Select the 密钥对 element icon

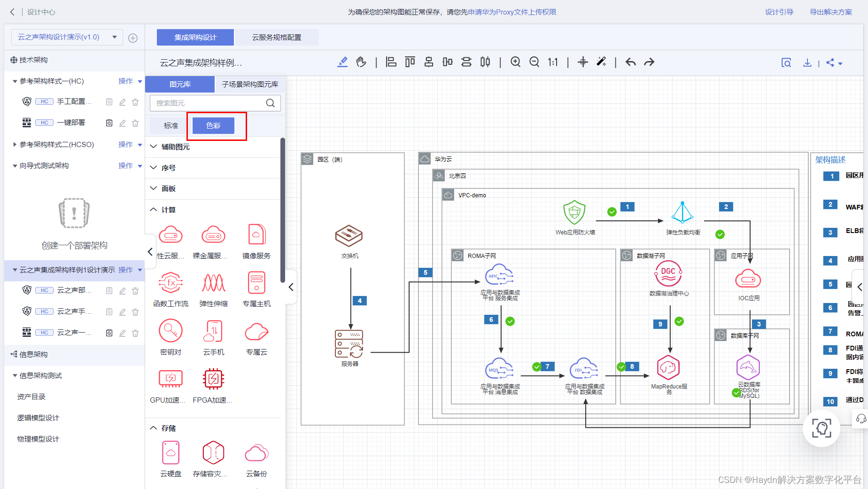coord(171,331)
